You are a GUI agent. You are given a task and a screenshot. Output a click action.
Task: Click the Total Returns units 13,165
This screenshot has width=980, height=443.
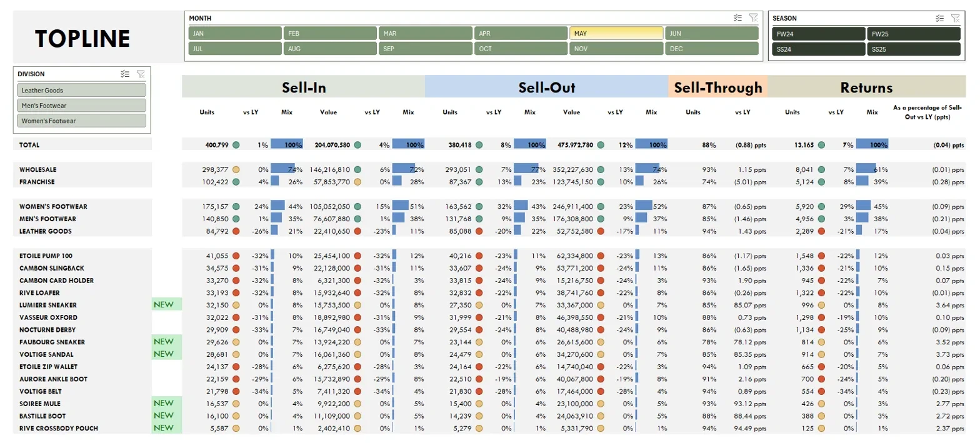[804, 145]
